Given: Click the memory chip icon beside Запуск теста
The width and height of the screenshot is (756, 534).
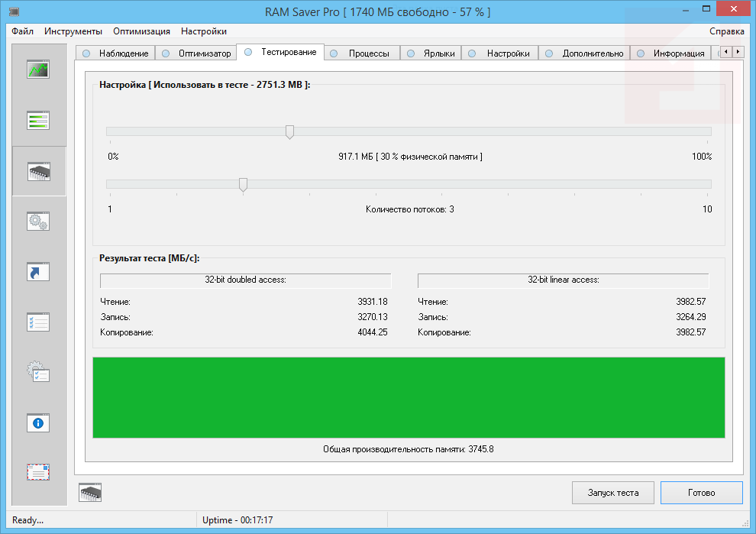Looking at the screenshot, I should pyautogui.click(x=90, y=493).
